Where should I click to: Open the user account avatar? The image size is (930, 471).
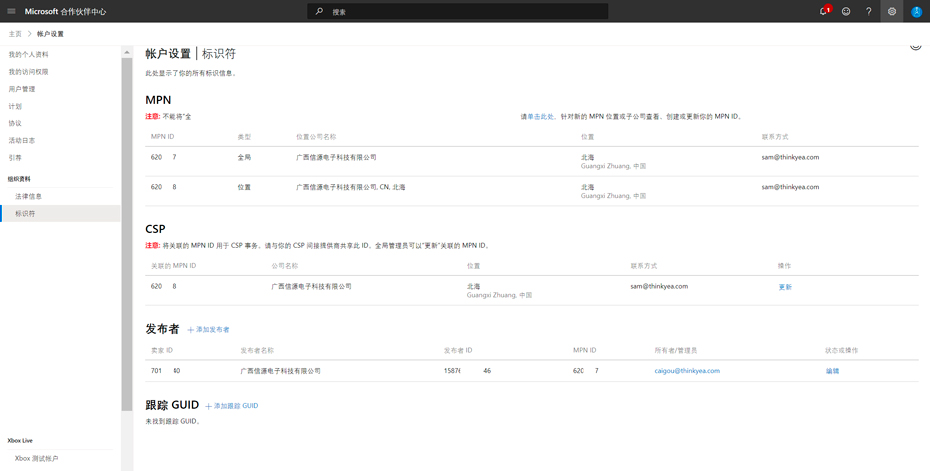point(916,11)
